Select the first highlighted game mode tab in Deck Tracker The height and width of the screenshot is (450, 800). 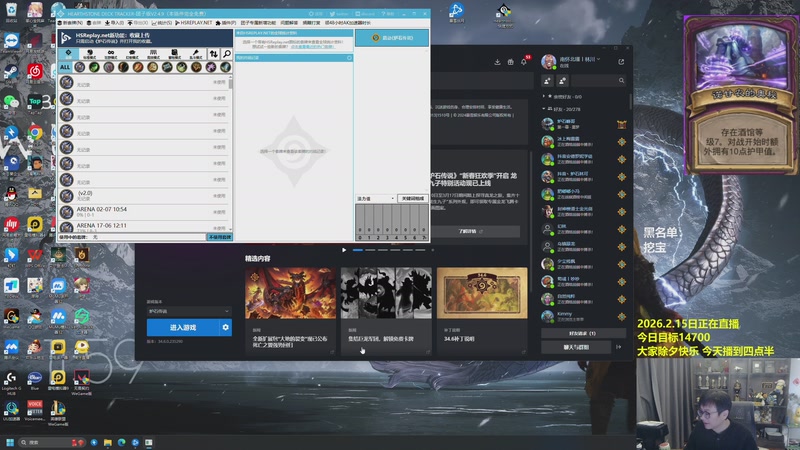coord(68,54)
